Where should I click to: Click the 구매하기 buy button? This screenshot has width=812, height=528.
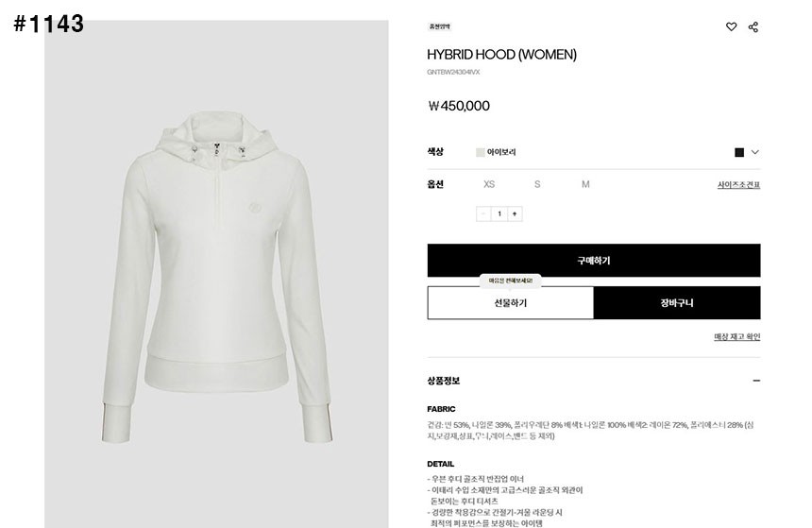coord(594,260)
